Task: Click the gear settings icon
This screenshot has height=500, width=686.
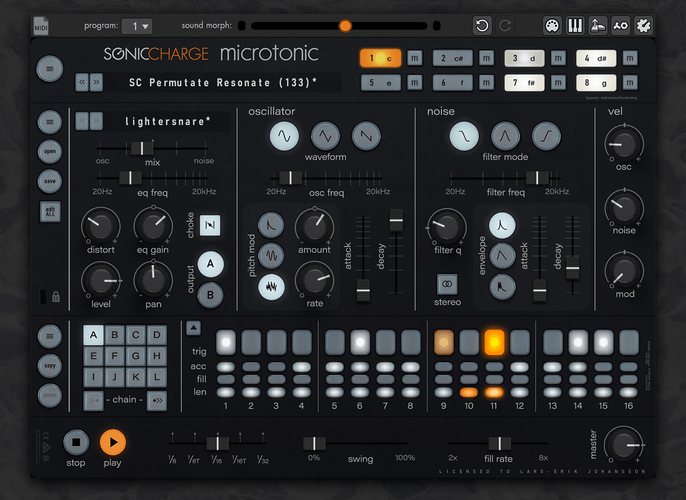Action: 643,26
